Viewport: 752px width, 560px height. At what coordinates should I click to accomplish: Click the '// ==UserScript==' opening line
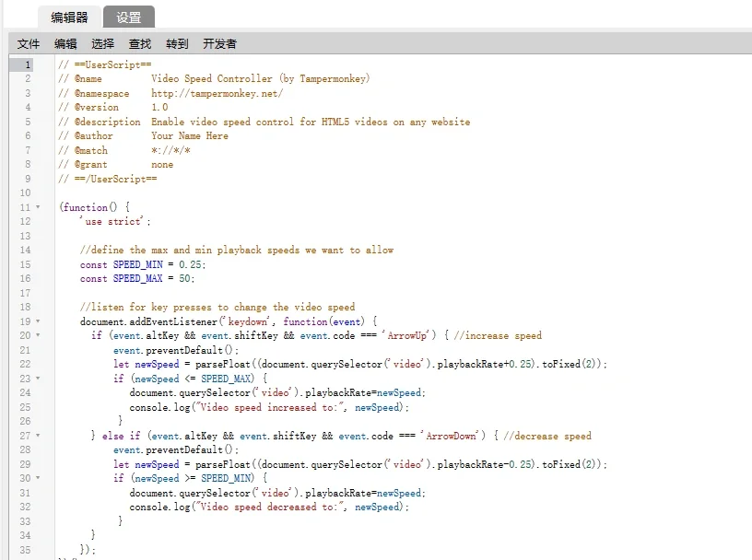[104, 64]
